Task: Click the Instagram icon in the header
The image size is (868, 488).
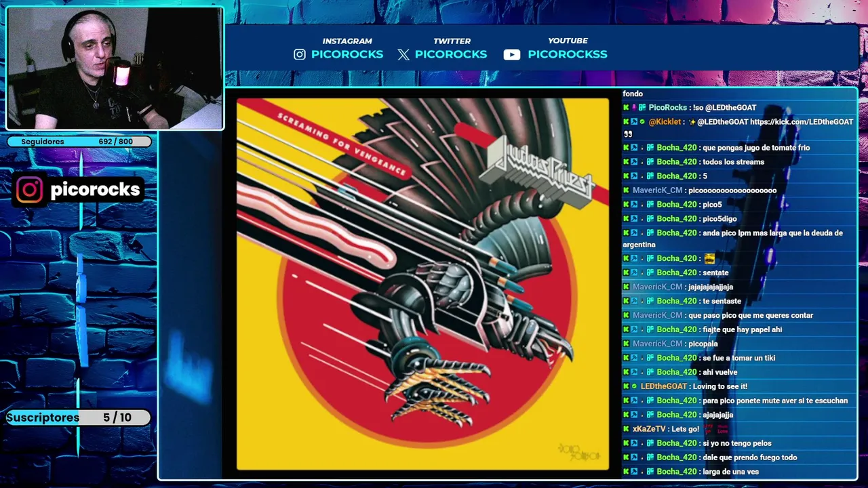Action: click(300, 55)
